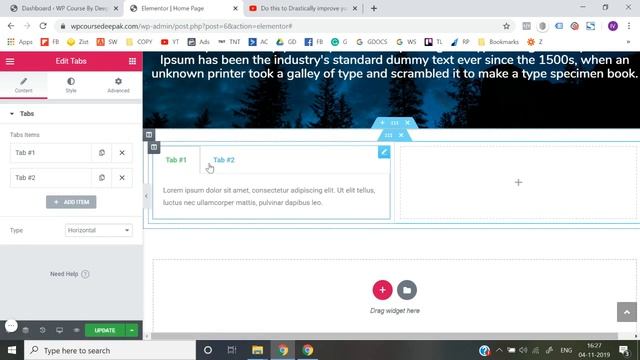Click the Windows Start button
The width and height of the screenshot is (640, 360).
pos(12,350)
